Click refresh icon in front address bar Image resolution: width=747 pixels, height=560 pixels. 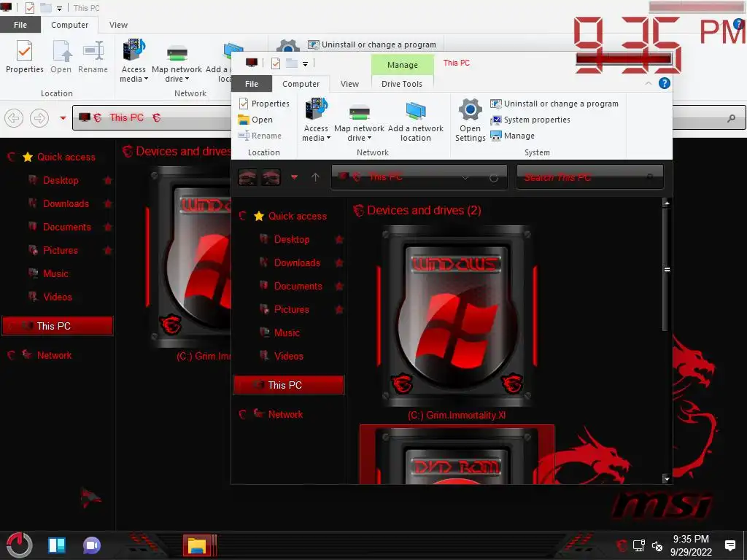coord(494,178)
